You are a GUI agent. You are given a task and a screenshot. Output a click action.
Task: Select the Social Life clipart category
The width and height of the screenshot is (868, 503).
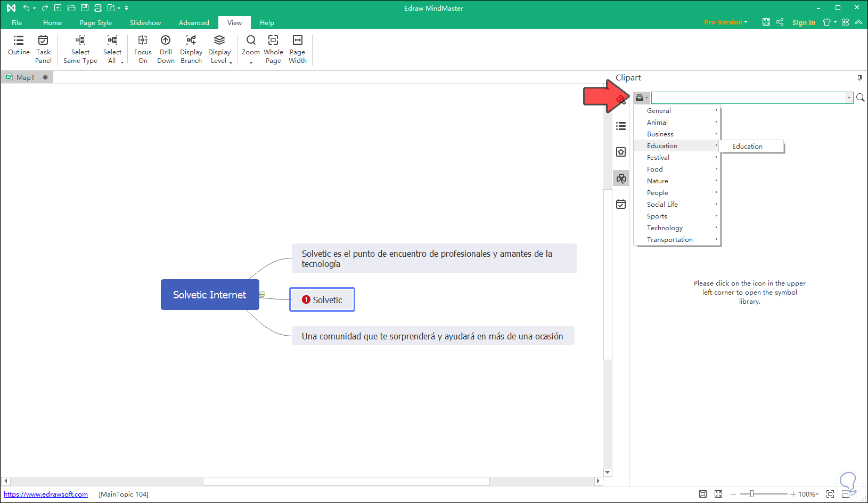677,205
